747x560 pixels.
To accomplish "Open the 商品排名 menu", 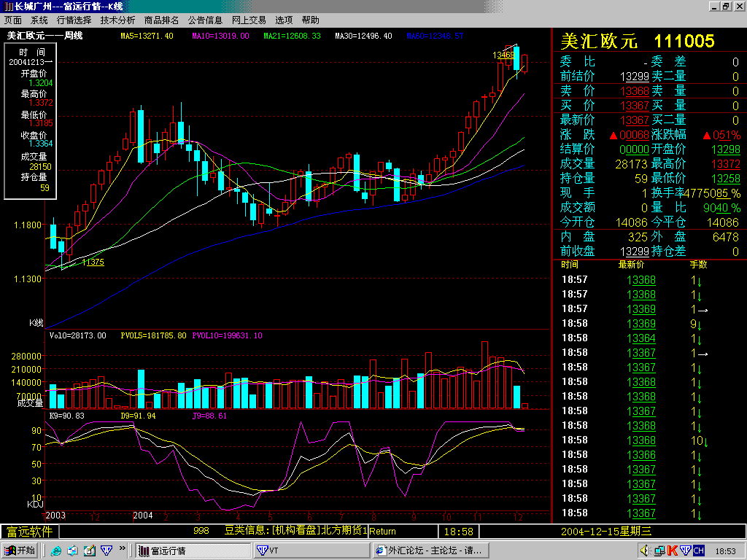I will [161, 20].
